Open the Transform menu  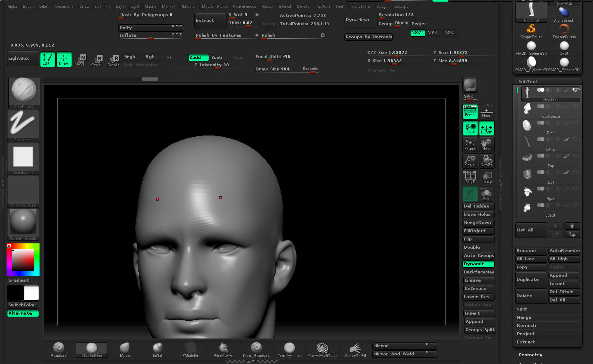[x=360, y=7]
